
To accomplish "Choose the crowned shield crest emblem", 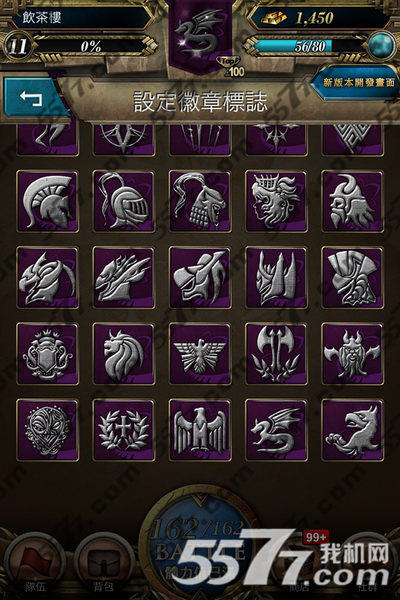I will [47, 354].
